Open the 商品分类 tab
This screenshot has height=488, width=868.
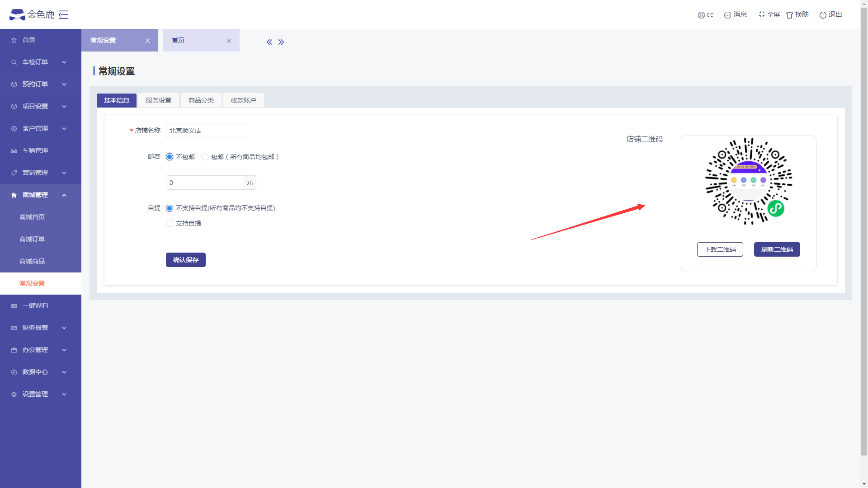(201, 100)
